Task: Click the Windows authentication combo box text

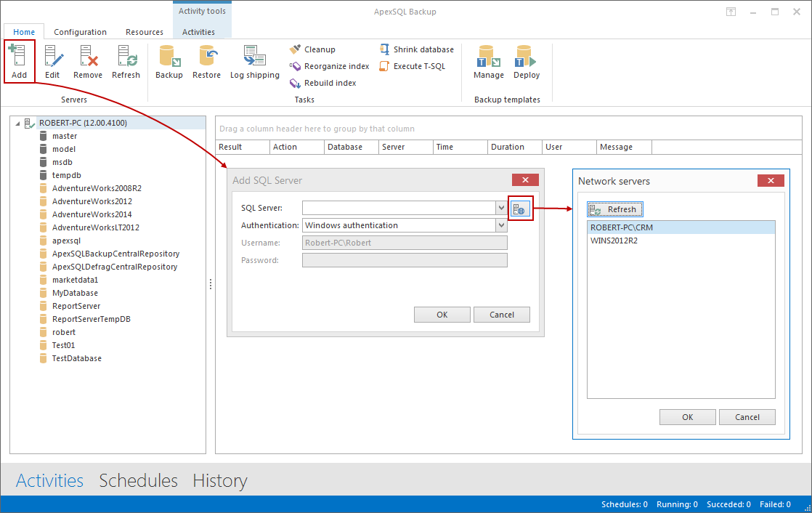Action: (x=352, y=225)
